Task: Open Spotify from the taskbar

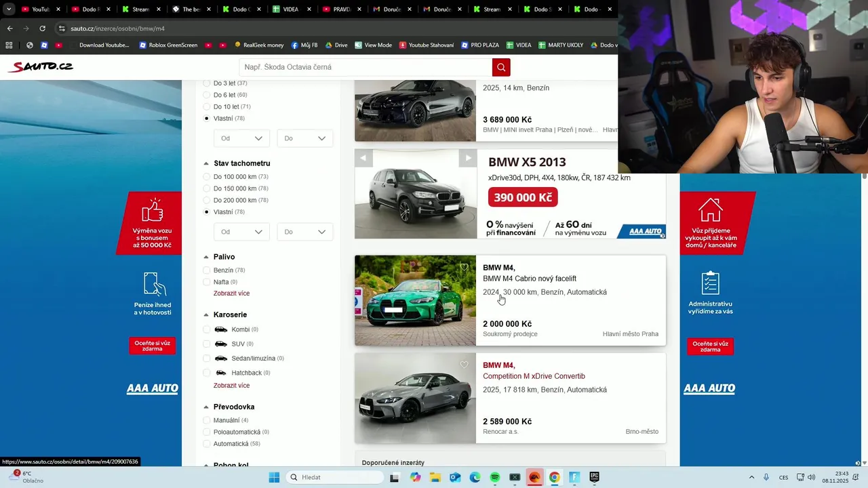Action: 495,477
